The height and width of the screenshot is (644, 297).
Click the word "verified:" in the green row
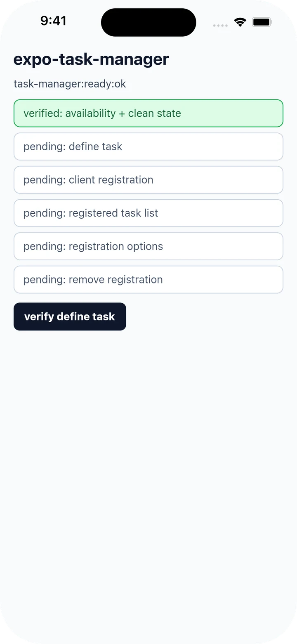(43, 113)
